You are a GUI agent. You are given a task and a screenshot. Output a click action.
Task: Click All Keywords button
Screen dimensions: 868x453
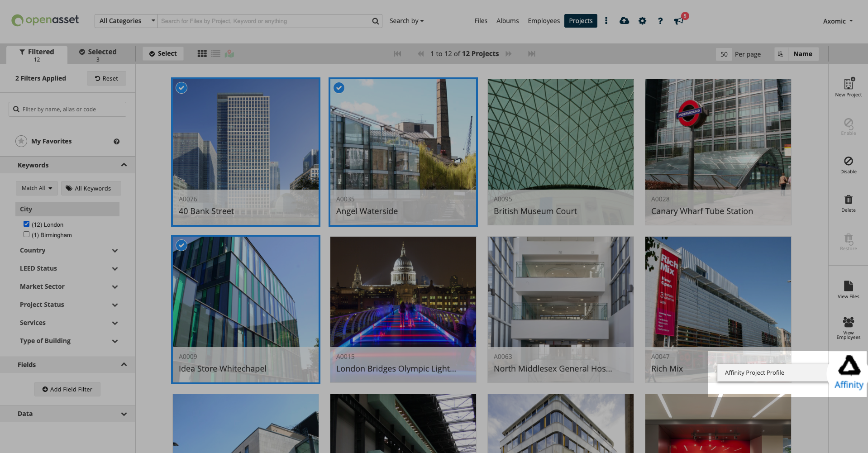91,188
